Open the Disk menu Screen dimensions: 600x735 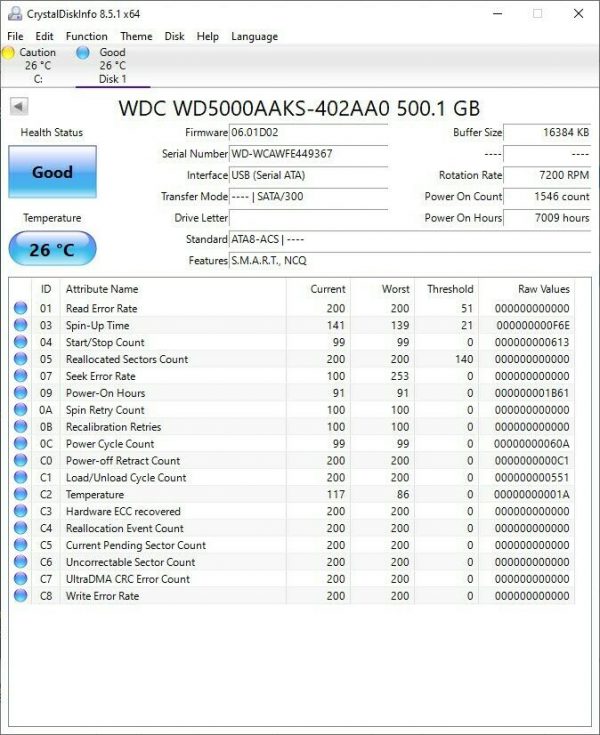[174, 36]
